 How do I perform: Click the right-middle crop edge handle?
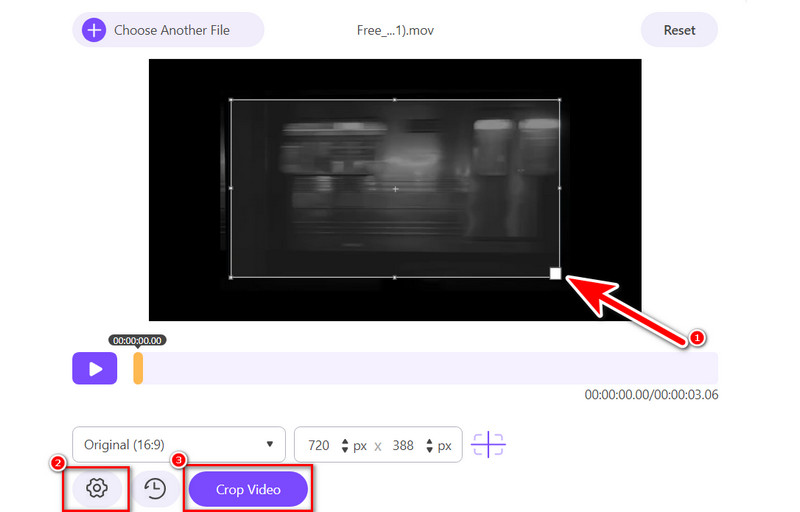tap(560, 188)
